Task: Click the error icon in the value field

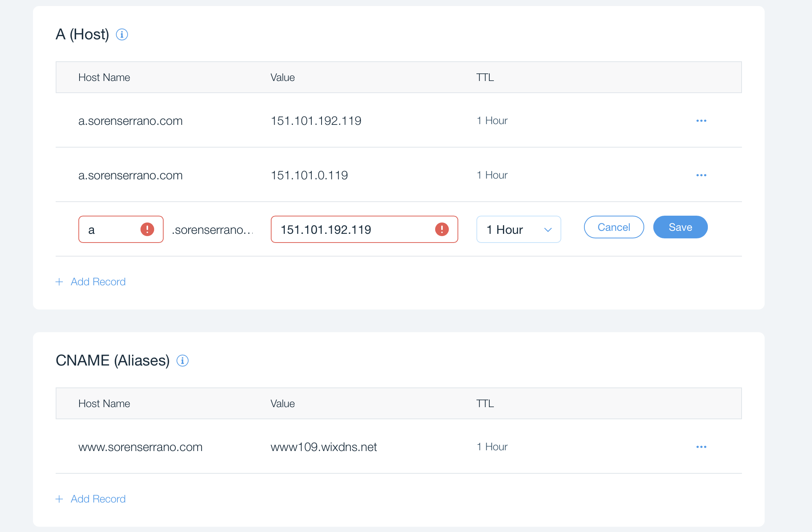Action: tap(442, 229)
